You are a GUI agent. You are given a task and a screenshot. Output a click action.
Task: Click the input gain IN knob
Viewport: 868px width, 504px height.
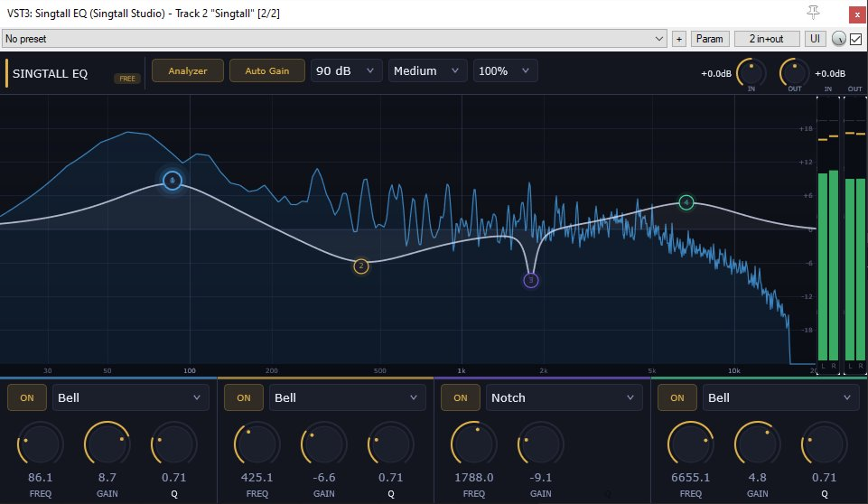(x=751, y=72)
